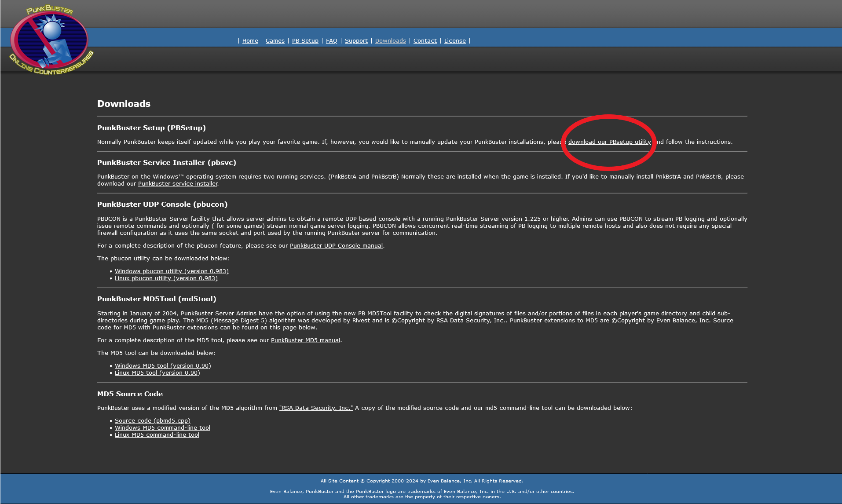842x504 pixels.
Task: View the License page
Action: click(x=455, y=41)
